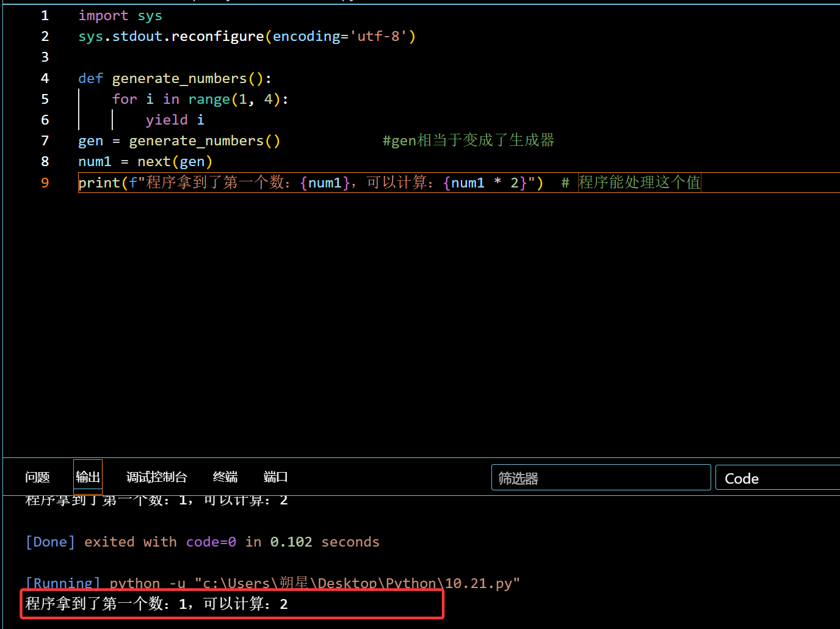The image size is (840, 629).
Task: Select the 输出 panel tab
Action: [x=88, y=477]
